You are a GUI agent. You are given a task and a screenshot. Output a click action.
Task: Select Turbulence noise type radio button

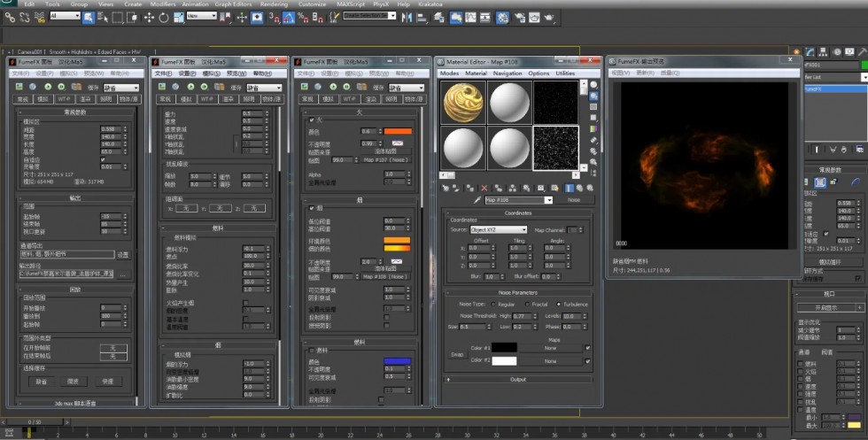point(559,305)
